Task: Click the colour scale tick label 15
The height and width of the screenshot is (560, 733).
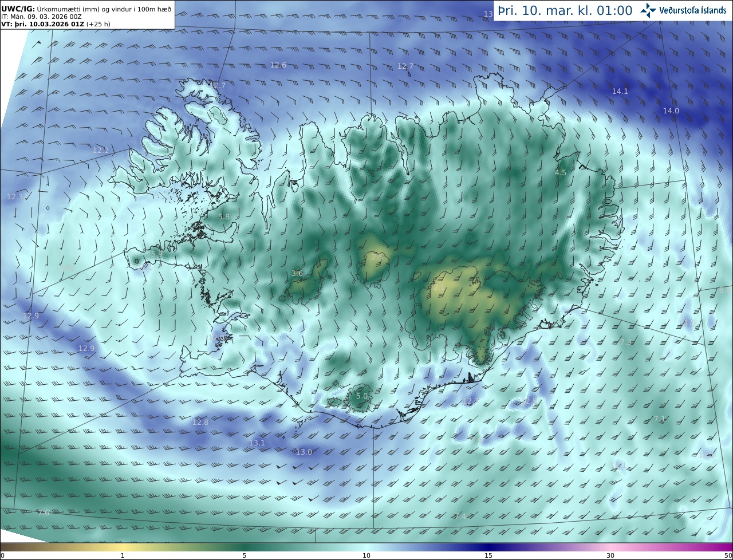Action: 488,555
